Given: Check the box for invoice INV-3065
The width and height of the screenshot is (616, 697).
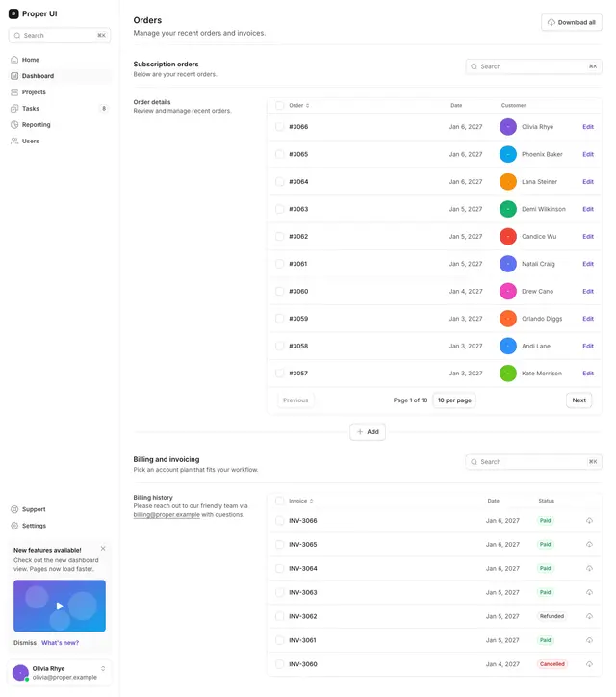Looking at the screenshot, I should [279, 545].
